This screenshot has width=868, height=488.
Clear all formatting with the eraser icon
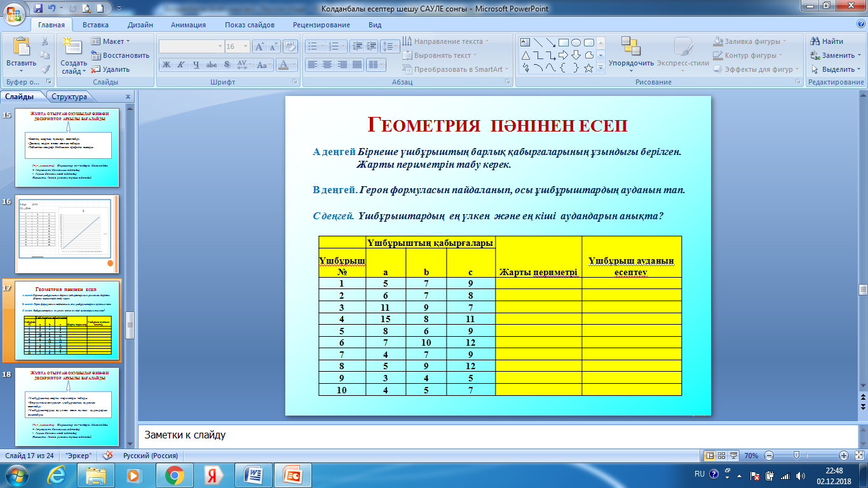click(x=291, y=46)
